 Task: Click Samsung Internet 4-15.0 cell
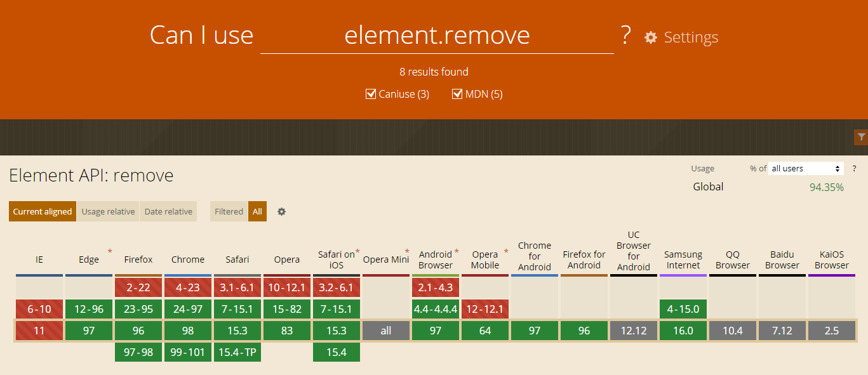coord(683,309)
